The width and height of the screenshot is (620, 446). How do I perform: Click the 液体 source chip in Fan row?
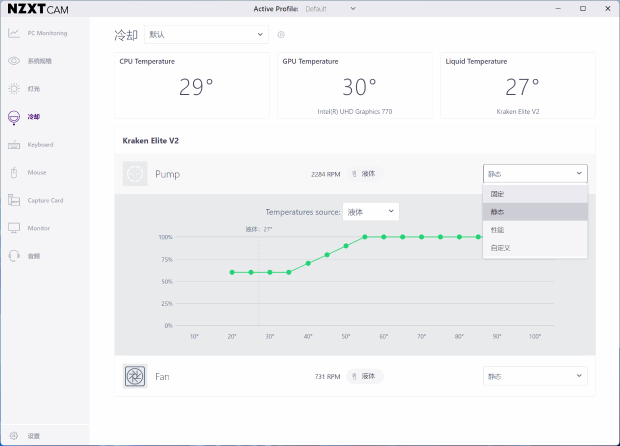(364, 376)
